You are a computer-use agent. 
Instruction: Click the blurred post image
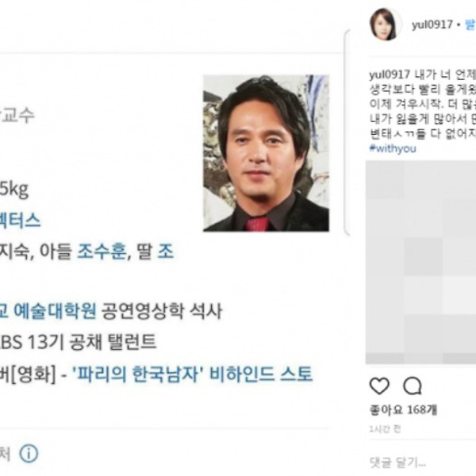point(420,263)
